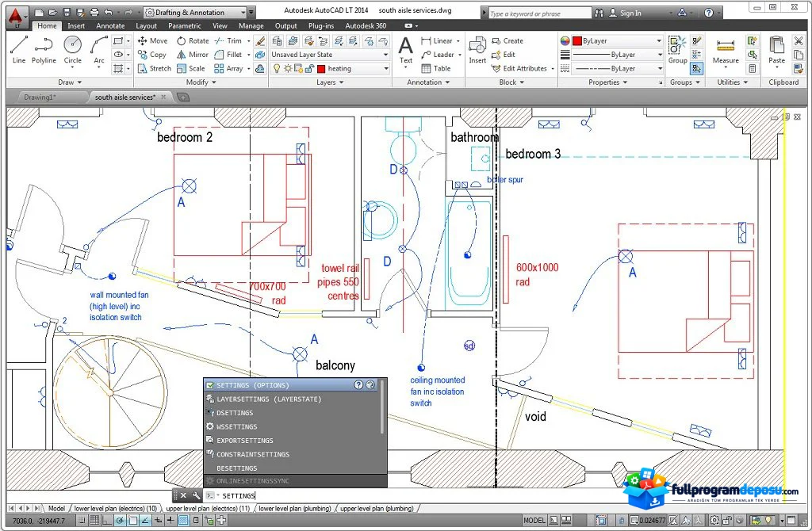
Task: Switch to the Insert ribbon tab
Action: 76,25
